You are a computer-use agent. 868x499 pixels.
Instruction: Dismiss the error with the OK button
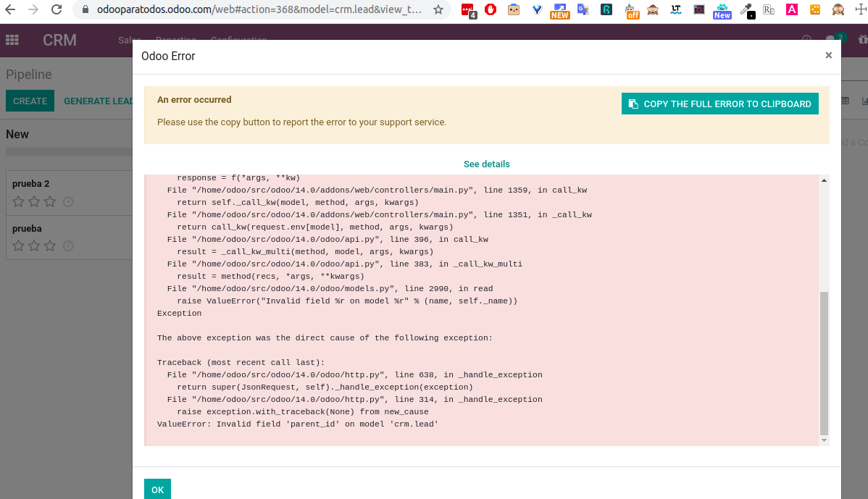[x=157, y=489]
